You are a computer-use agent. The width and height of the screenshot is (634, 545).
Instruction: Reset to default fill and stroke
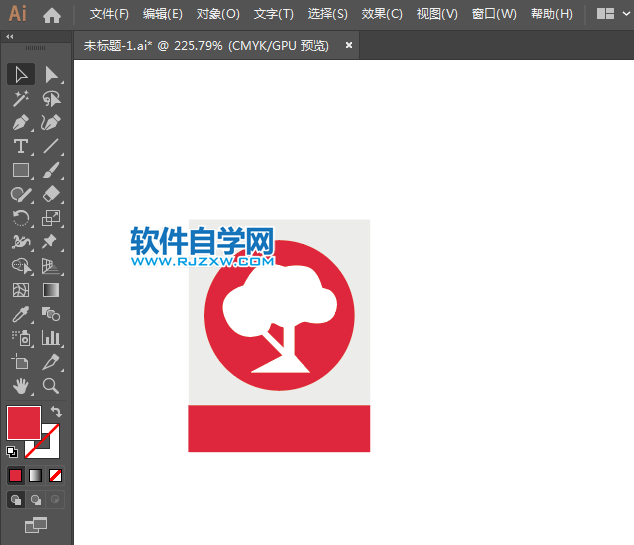[12, 452]
